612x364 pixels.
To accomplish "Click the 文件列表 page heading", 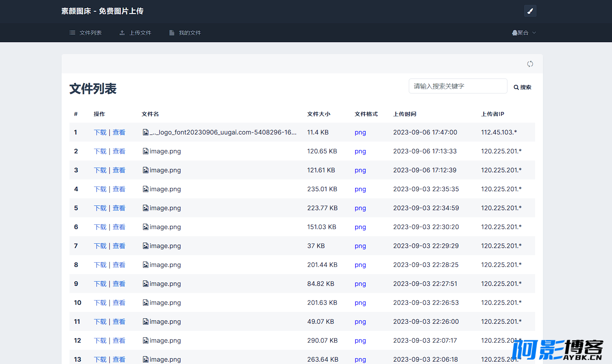I will pos(93,89).
